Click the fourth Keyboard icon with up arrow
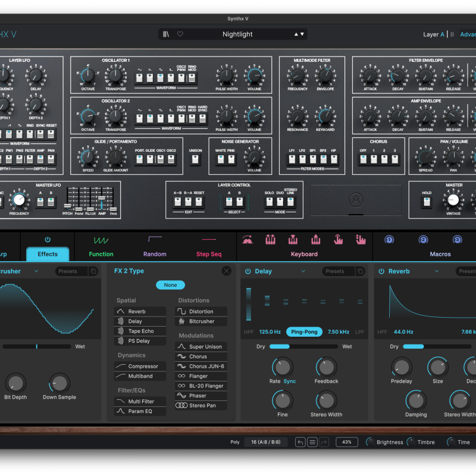Image resolution: width=476 pixels, height=476 pixels. (x=316, y=240)
